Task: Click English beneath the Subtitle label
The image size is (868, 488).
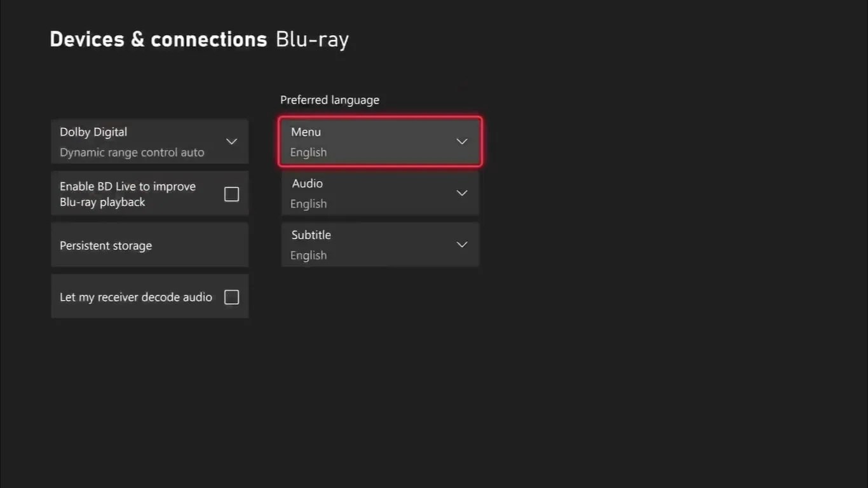Action: pyautogui.click(x=308, y=255)
